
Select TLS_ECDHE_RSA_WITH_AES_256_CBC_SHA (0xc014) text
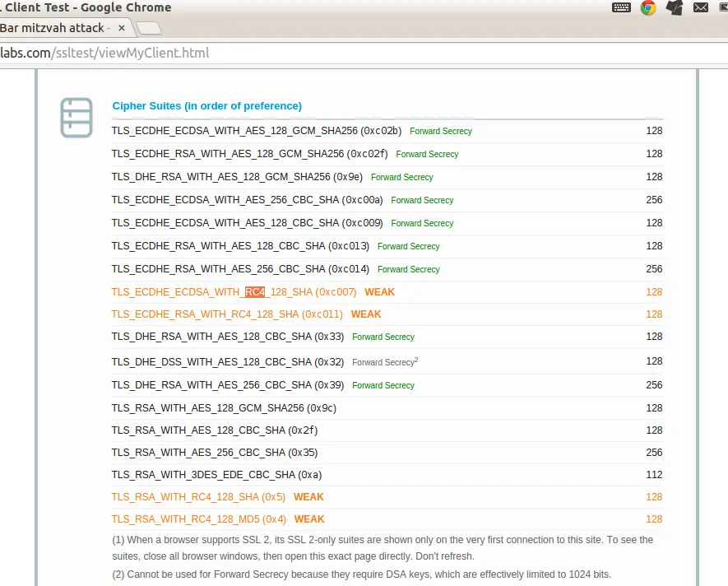coord(240,269)
